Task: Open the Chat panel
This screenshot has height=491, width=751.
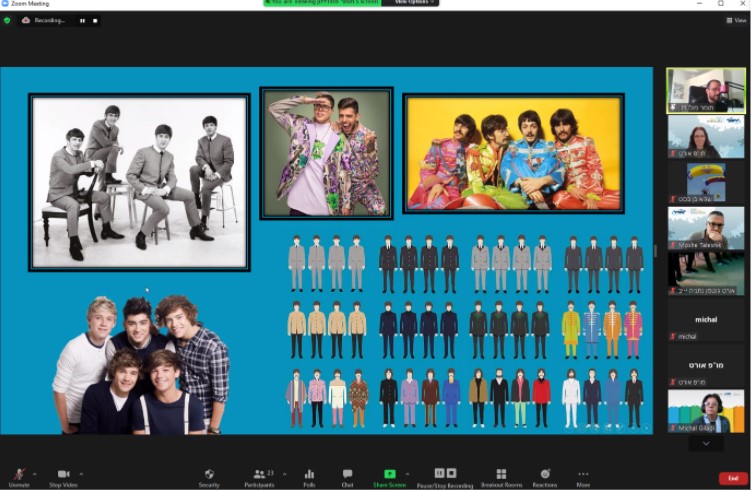Action: tap(347, 477)
